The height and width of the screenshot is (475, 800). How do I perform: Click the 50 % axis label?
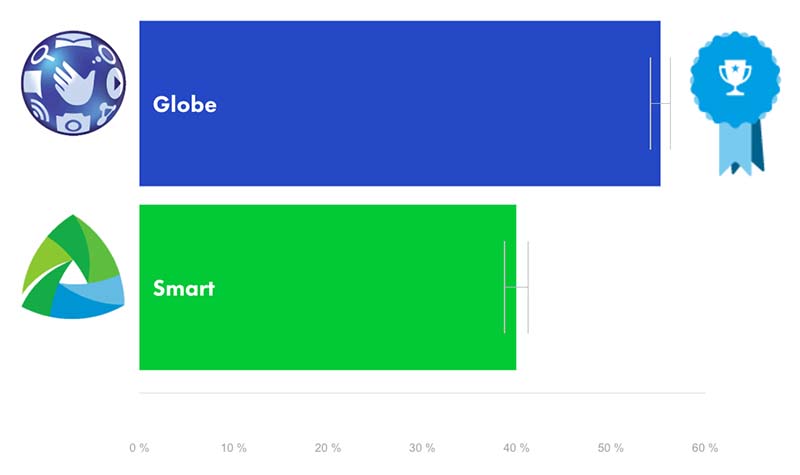point(611,448)
